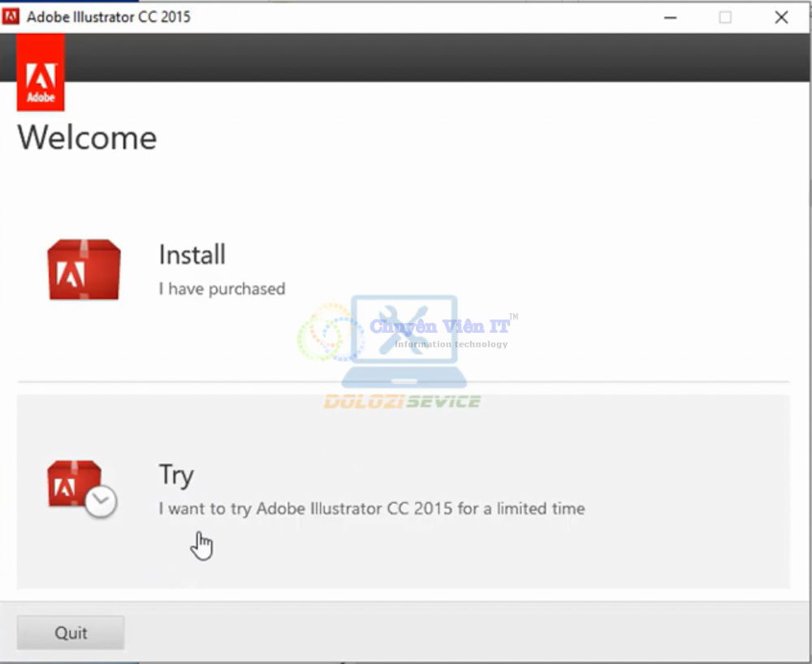Select 'I have purchased' install mode

point(222,288)
